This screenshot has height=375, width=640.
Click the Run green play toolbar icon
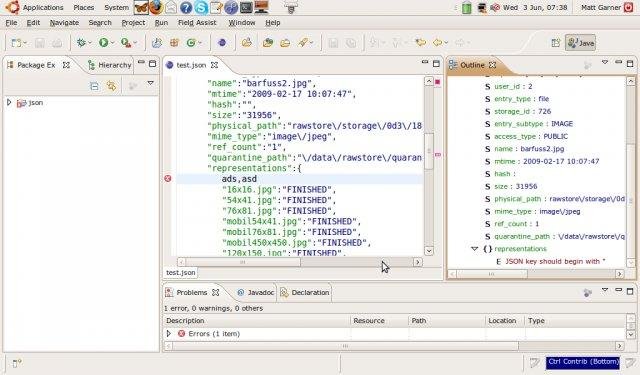coord(104,42)
